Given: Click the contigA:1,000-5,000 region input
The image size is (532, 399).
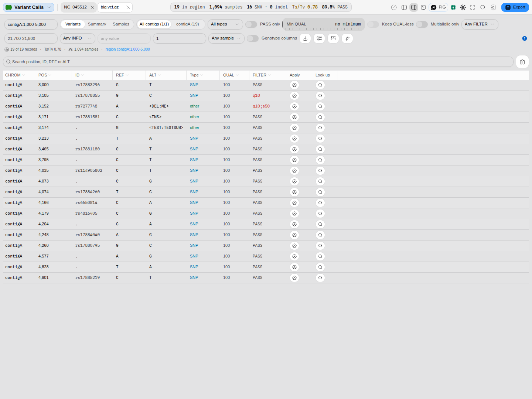Looking at the screenshot, I should click(31, 24).
